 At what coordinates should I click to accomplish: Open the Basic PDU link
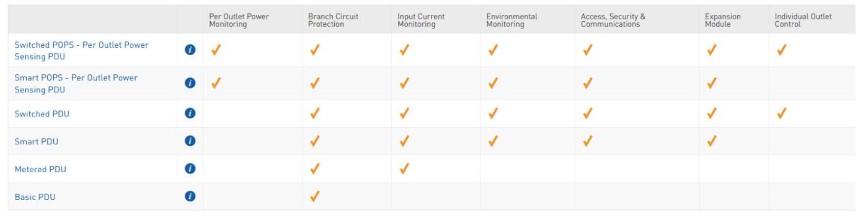tap(35, 197)
